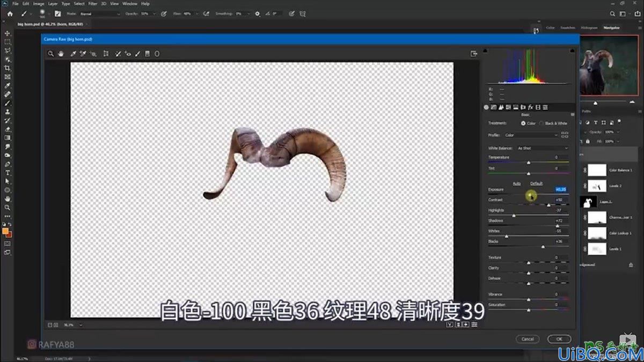Viewport: 644px width, 362px height.
Task: Open the Basic panel flyout menu
Action: point(572,115)
